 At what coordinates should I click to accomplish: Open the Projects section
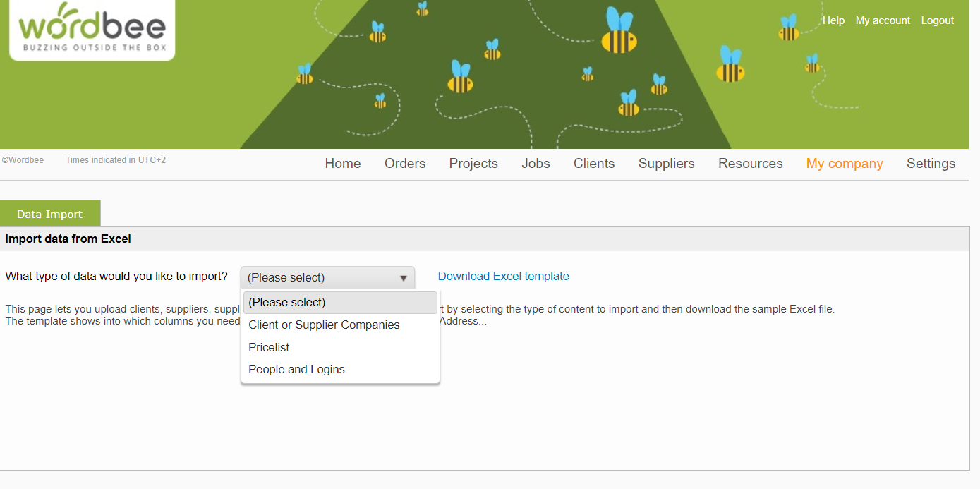click(473, 164)
